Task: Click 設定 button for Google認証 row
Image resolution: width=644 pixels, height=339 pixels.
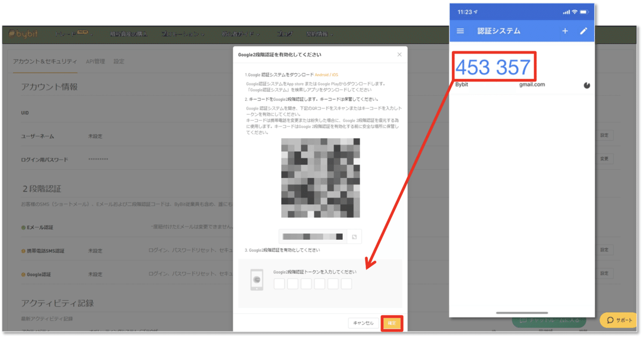Action: [x=604, y=274]
